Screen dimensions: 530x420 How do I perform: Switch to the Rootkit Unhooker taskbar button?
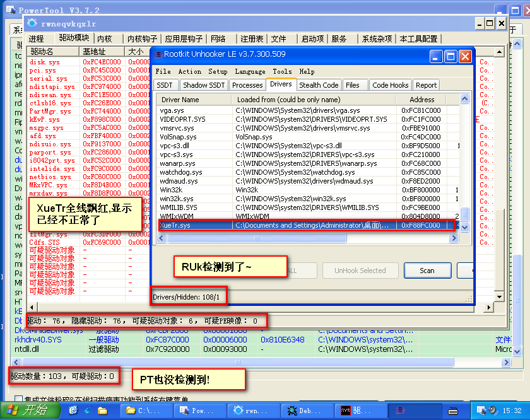pyautogui.click(x=414, y=411)
